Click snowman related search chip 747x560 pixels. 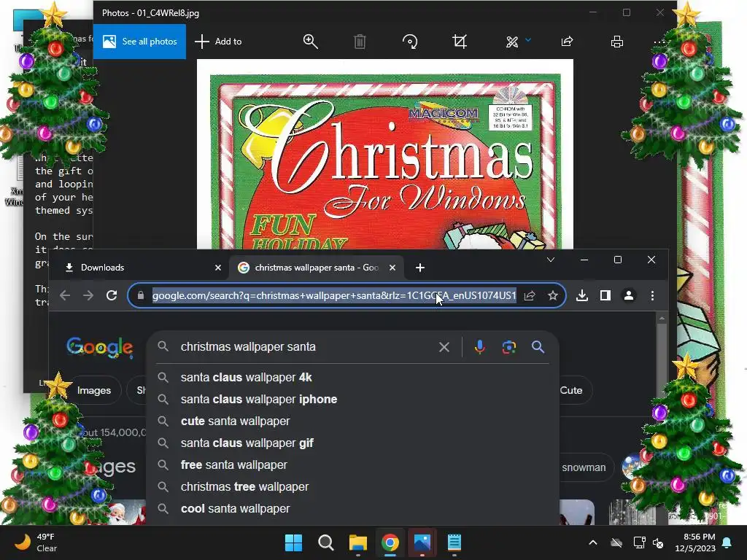[586, 467]
